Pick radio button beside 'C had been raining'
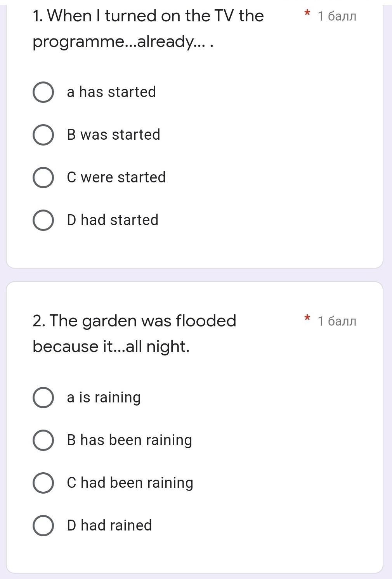Image resolution: width=392 pixels, height=579 pixels. [x=43, y=483]
